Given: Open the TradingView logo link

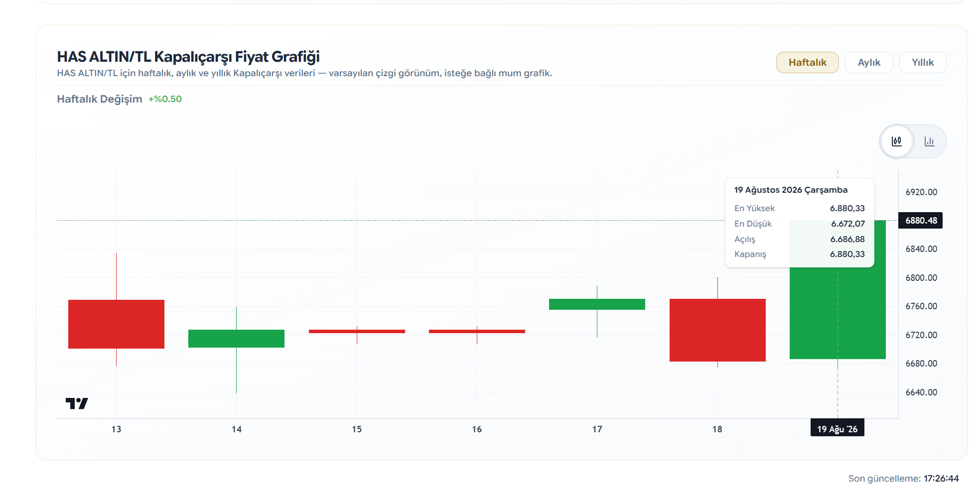Looking at the screenshot, I should click(x=77, y=403).
